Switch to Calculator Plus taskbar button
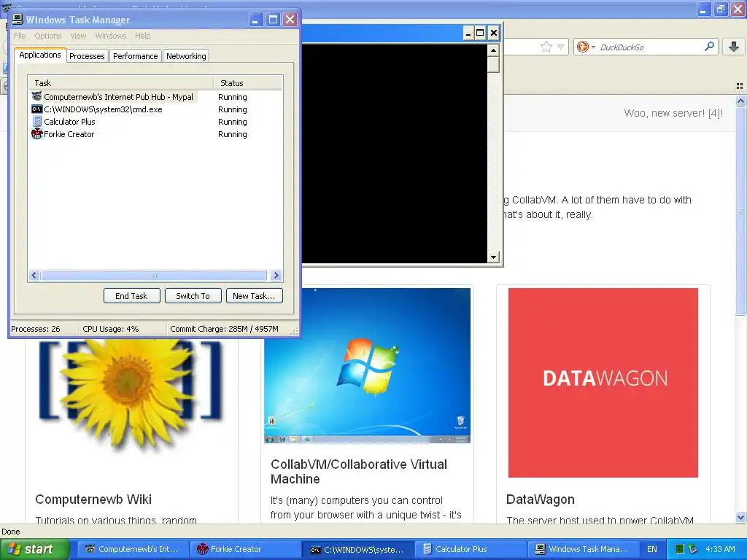The height and width of the screenshot is (560, 747). pos(471,549)
